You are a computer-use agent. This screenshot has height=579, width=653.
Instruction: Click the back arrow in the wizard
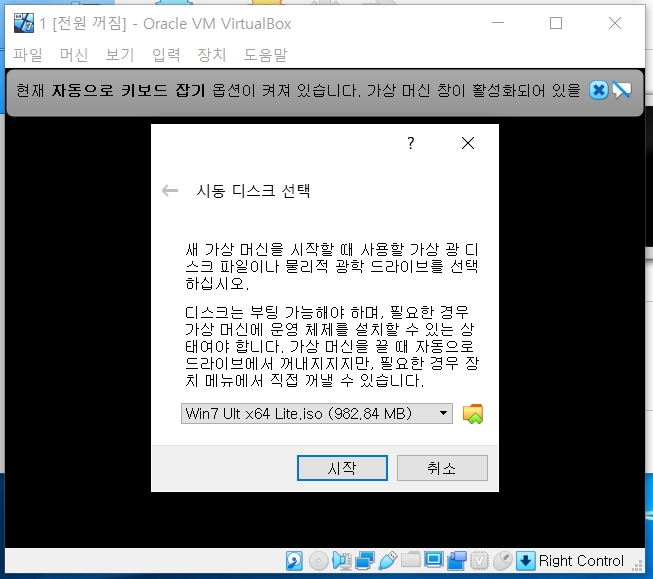pos(170,191)
